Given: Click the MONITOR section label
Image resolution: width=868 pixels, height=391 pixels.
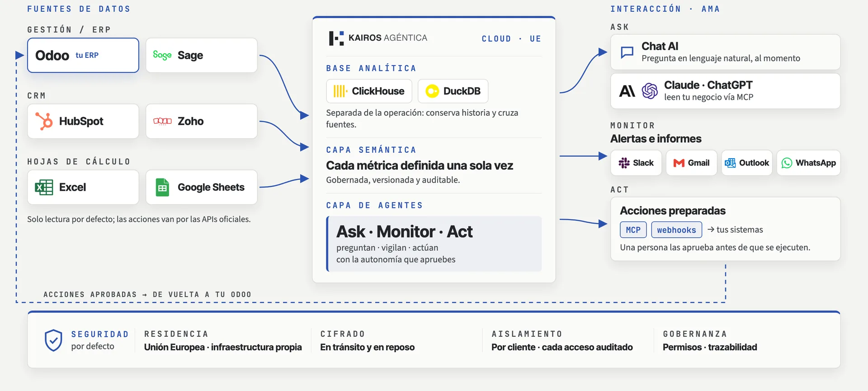Looking at the screenshot, I should coord(632,126).
